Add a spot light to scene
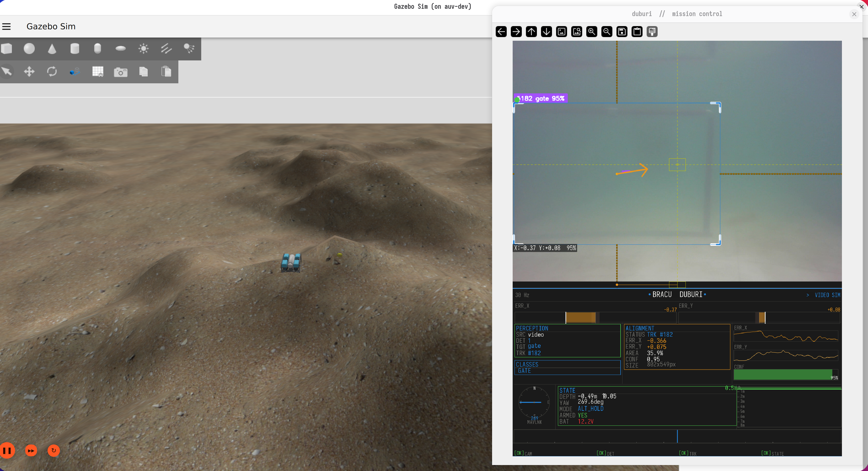Screen dimensions: 868x471 (189, 49)
